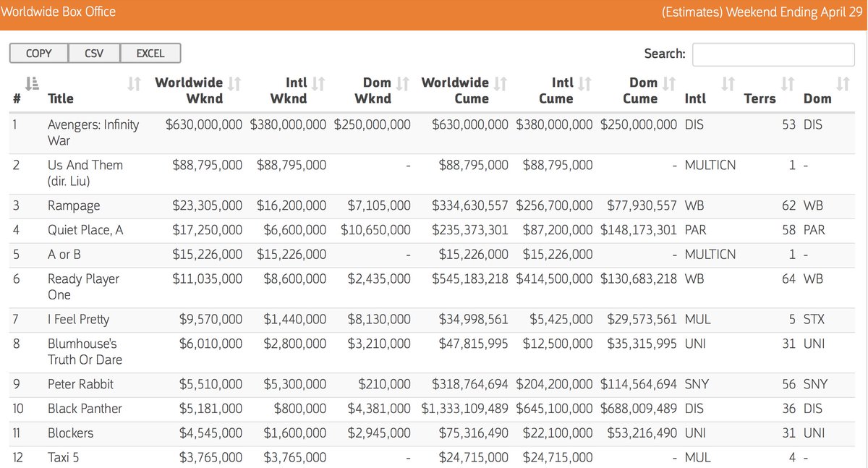Select the Ready Player One title
The image size is (868, 468).
84,286
